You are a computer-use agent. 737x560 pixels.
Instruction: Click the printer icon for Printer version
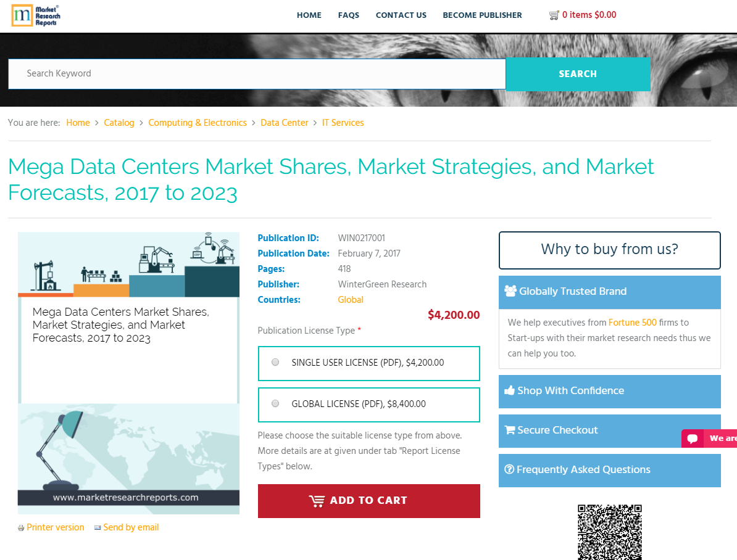point(20,527)
